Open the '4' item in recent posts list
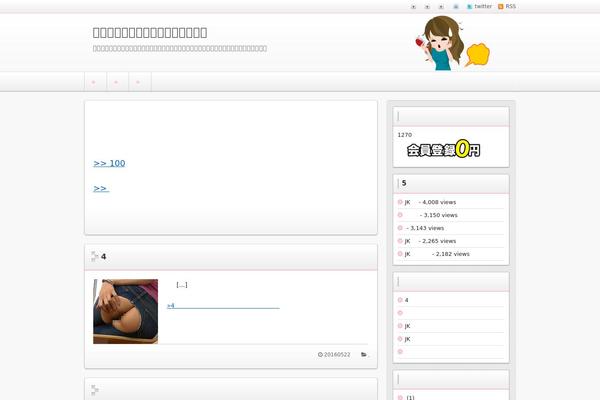The width and height of the screenshot is (600, 400). coord(406,300)
